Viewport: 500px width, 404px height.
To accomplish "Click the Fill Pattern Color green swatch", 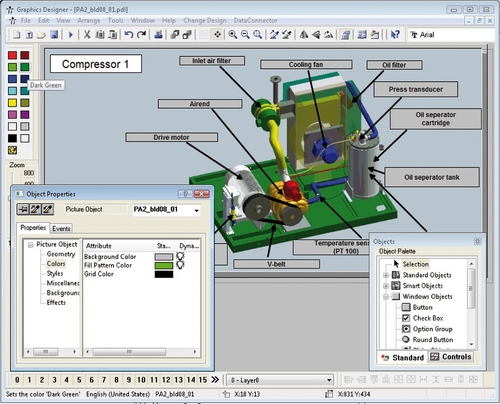I will click(164, 265).
